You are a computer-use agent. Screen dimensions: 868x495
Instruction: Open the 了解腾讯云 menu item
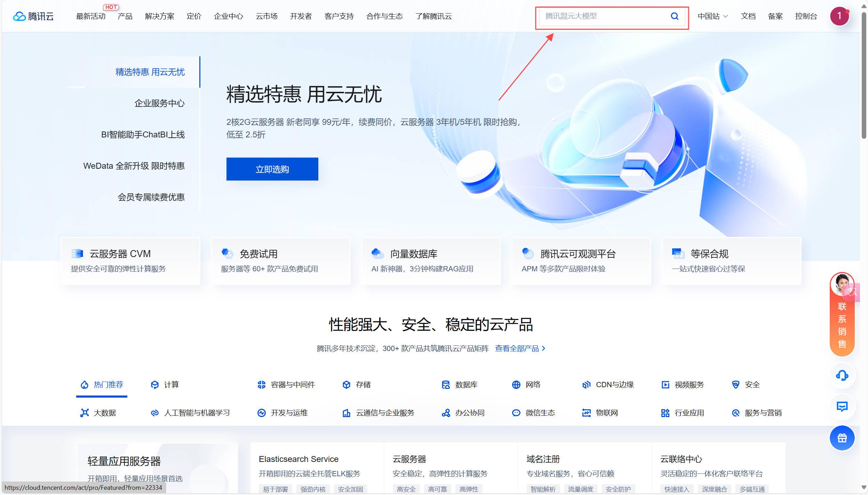point(433,16)
